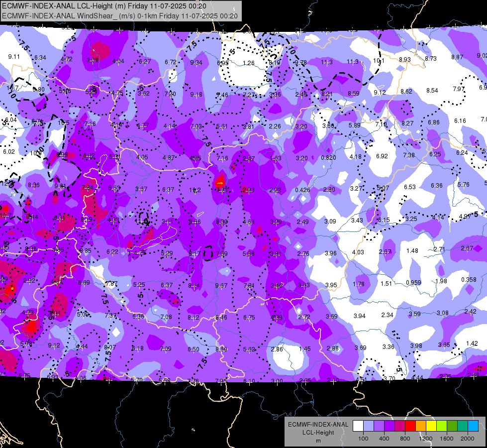Click the wind shear value 4.03
The height and width of the screenshot is (448, 487).
click(x=358, y=252)
